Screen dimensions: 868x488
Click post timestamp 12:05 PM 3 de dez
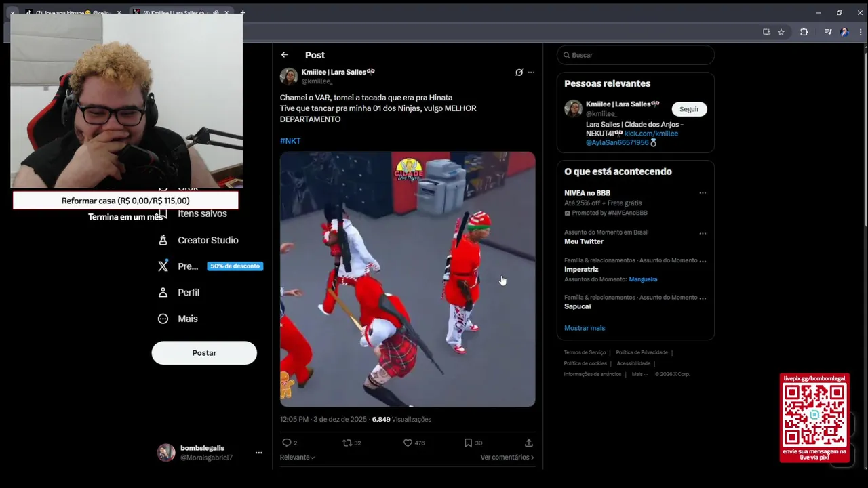tap(324, 420)
